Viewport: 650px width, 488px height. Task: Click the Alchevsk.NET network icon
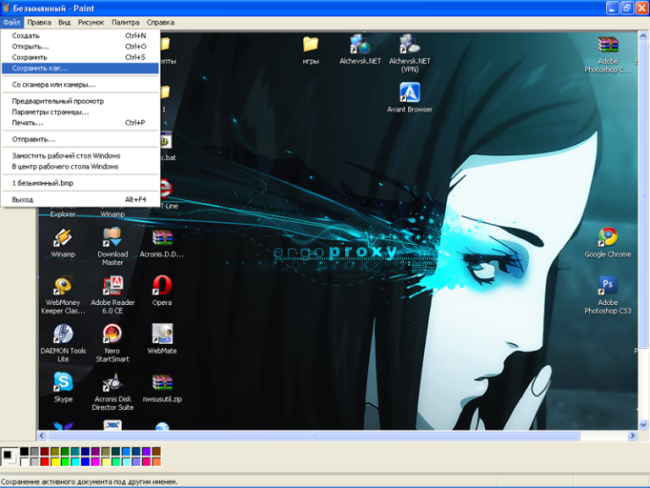360,44
